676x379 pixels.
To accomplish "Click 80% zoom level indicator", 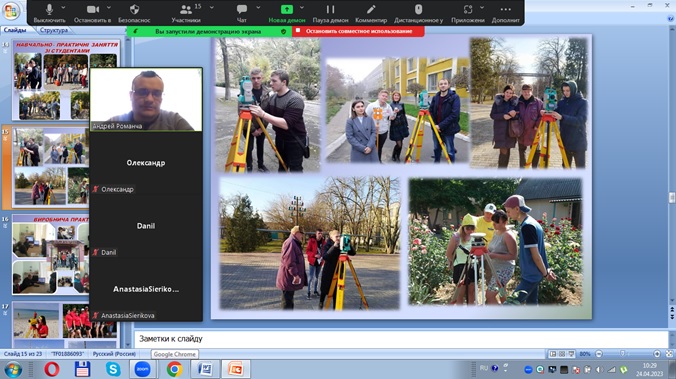I will point(585,354).
